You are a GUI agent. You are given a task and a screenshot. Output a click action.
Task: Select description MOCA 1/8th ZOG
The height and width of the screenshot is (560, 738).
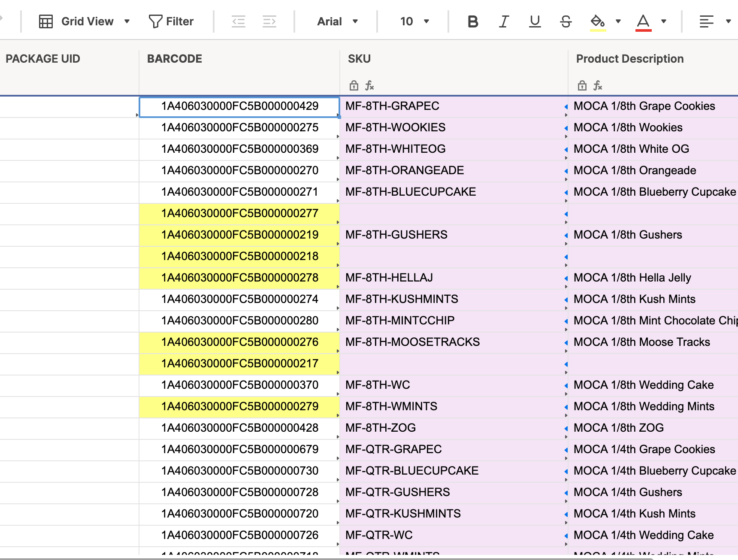653,428
